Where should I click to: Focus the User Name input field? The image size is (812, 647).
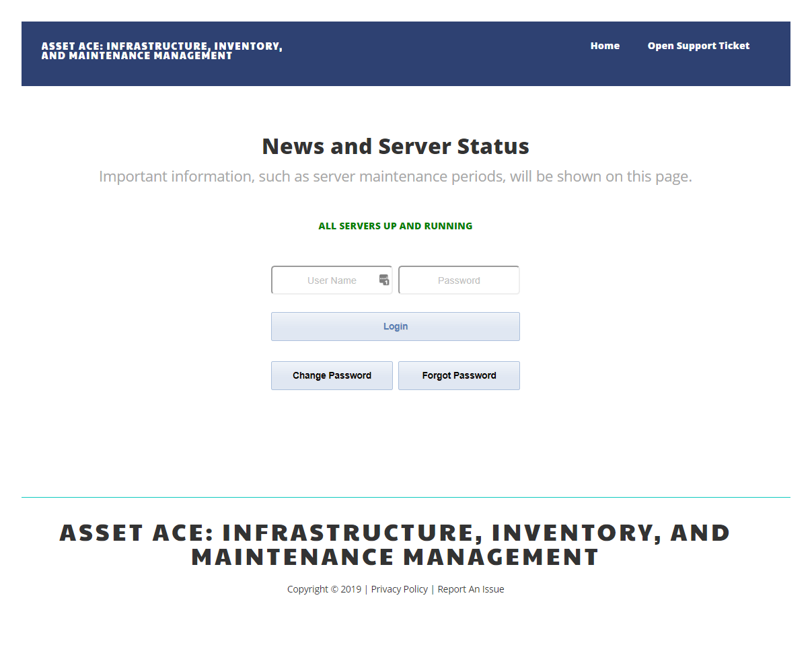[332, 280]
